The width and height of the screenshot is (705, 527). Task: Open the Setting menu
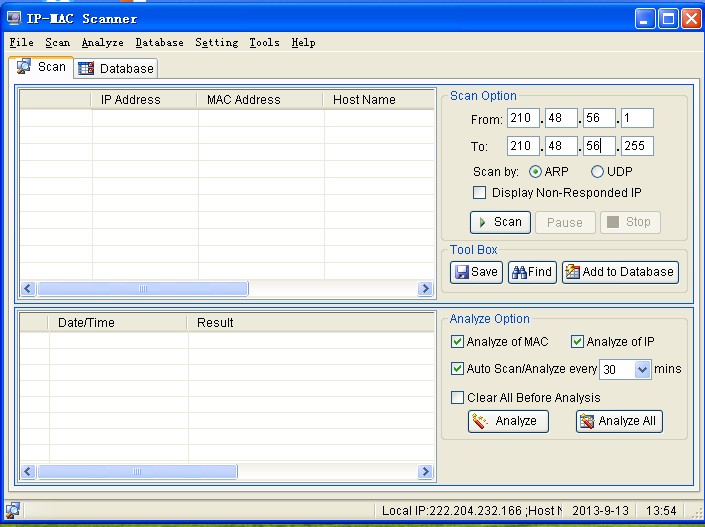217,43
